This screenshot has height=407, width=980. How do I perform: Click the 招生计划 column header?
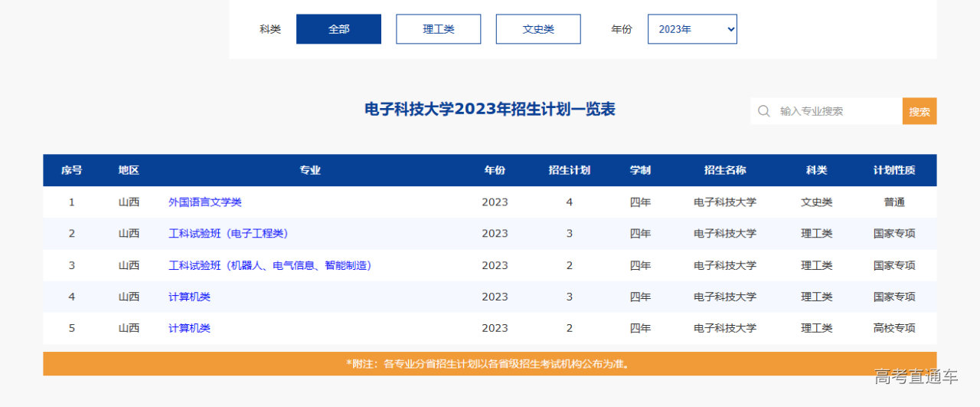(x=569, y=170)
